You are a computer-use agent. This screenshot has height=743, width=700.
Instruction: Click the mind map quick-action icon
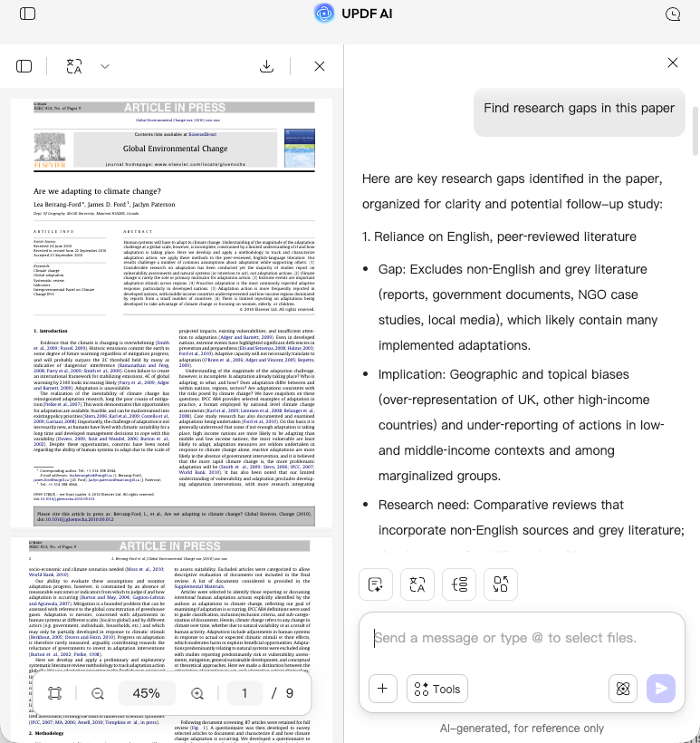pyautogui.click(x=459, y=584)
